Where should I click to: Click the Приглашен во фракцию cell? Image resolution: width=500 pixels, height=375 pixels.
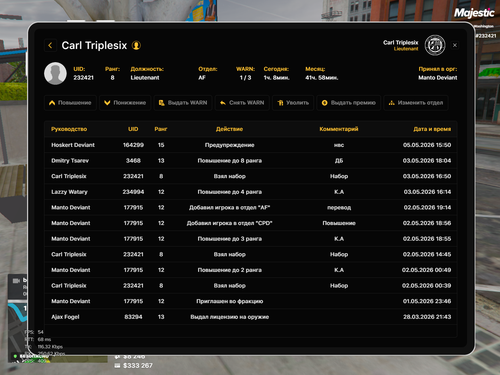click(x=229, y=301)
